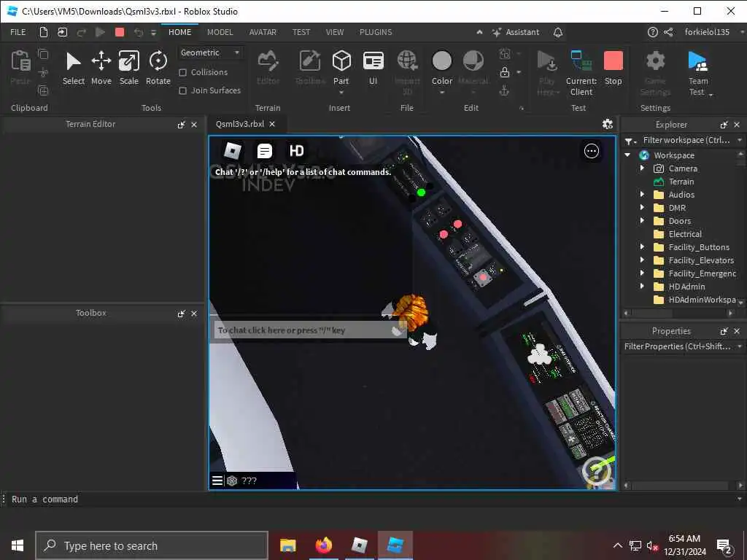
Task: Close the Properties panel
Action: pyautogui.click(x=737, y=331)
